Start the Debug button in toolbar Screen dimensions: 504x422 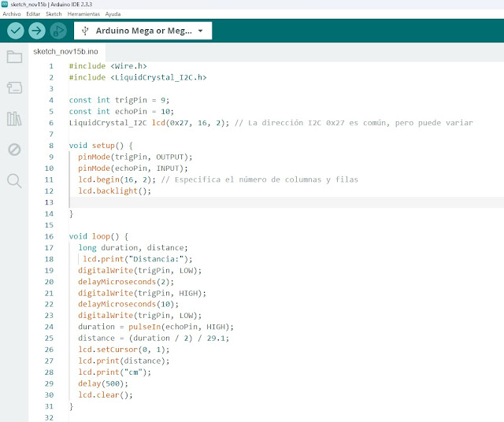pos(58,31)
